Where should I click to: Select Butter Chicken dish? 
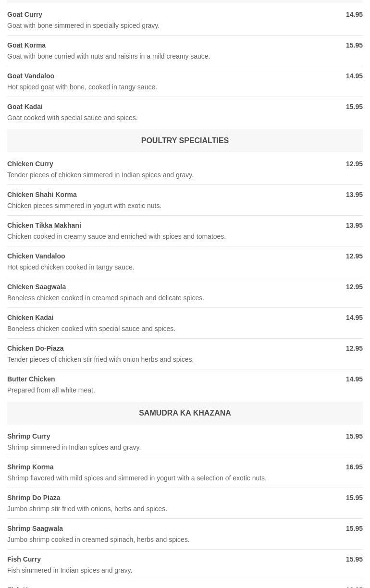pos(31,379)
